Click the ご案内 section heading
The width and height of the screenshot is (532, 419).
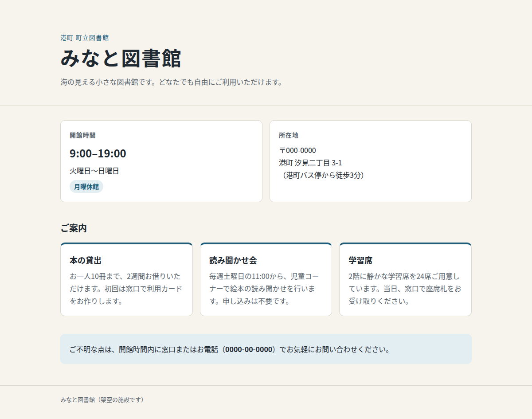pyautogui.click(x=74, y=228)
